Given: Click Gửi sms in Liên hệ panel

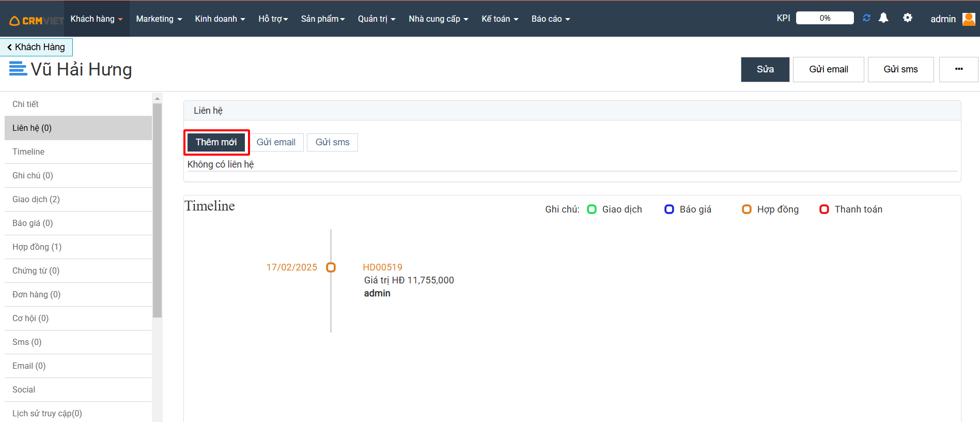Looking at the screenshot, I should pyautogui.click(x=332, y=142).
